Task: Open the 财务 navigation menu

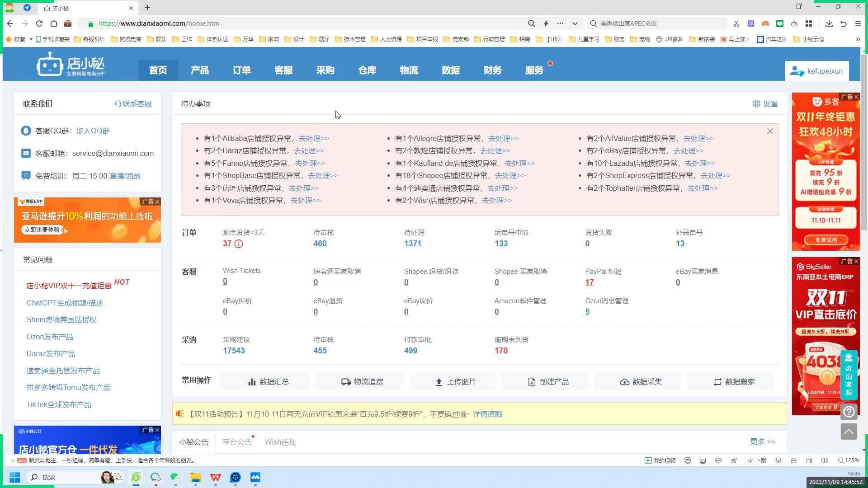Action: 492,70
